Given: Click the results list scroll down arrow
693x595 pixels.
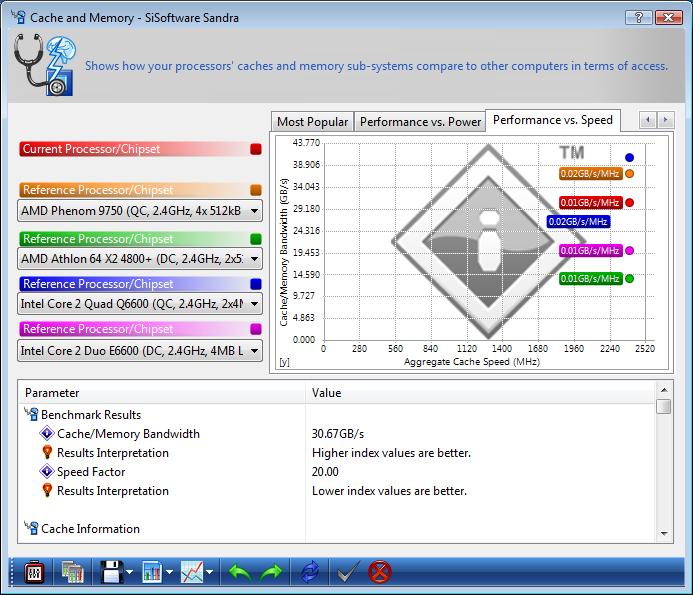Looking at the screenshot, I should pyautogui.click(x=664, y=534).
